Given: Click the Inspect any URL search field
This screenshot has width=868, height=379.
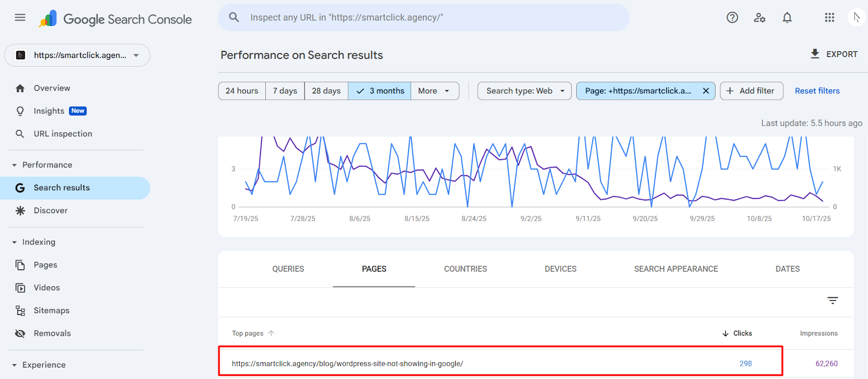Looking at the screenshot, I should click(x=424, y=17).
